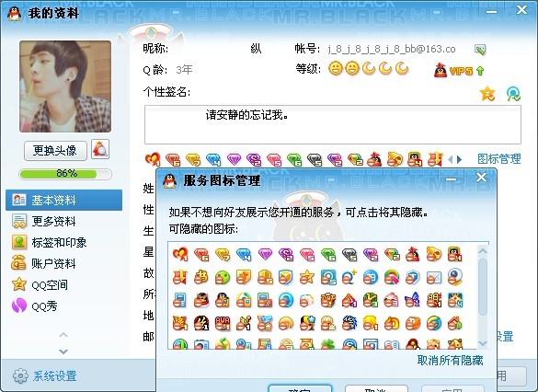Hide the heart icon in the service icon grid

(x=180, y=254)
